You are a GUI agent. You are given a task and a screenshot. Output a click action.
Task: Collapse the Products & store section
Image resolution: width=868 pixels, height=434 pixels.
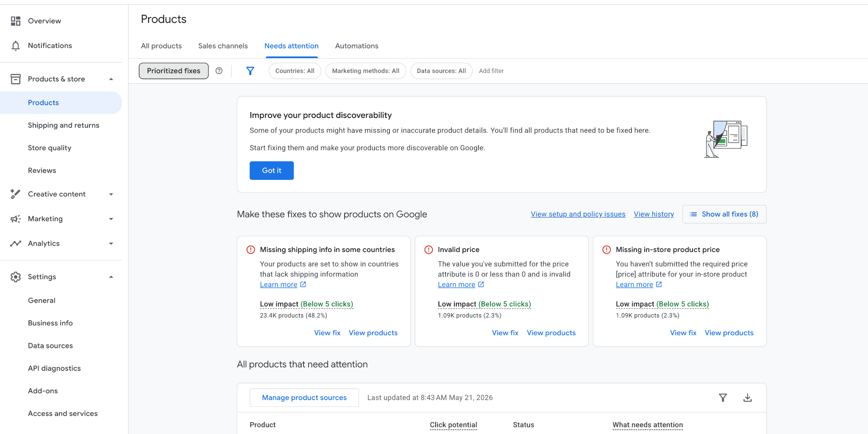tap(111, 79)
